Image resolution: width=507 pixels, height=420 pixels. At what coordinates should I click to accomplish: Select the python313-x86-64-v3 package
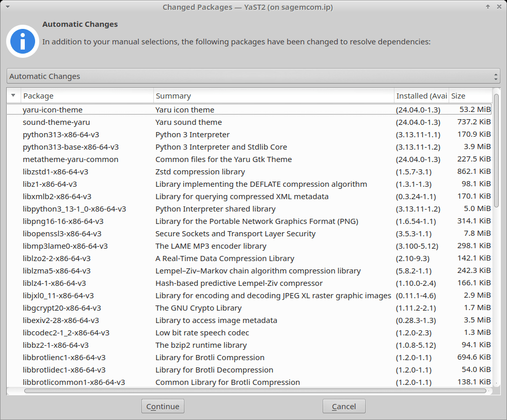tap(61, 135)
